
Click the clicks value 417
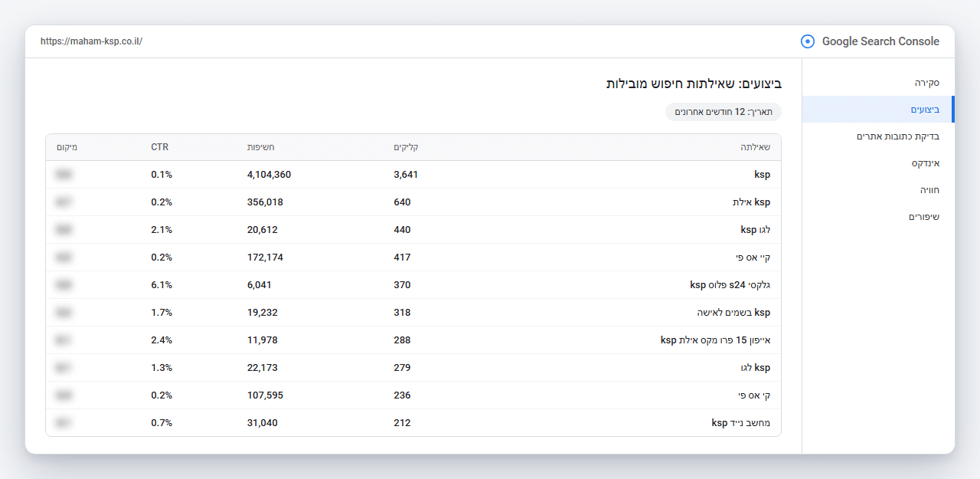pyautogui.click(x=402, y=258)
